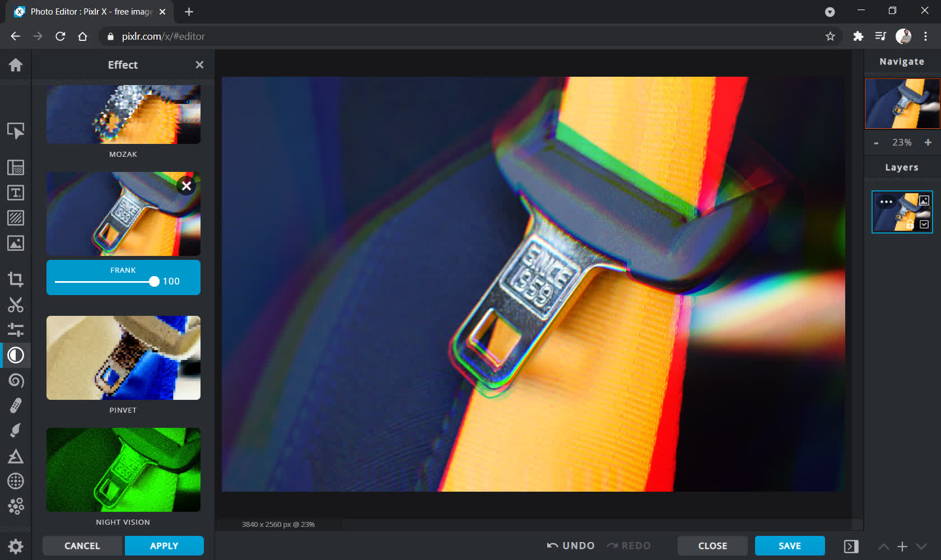Choose the Retouch heal tool
941x560 pixels.
point(16,405)
